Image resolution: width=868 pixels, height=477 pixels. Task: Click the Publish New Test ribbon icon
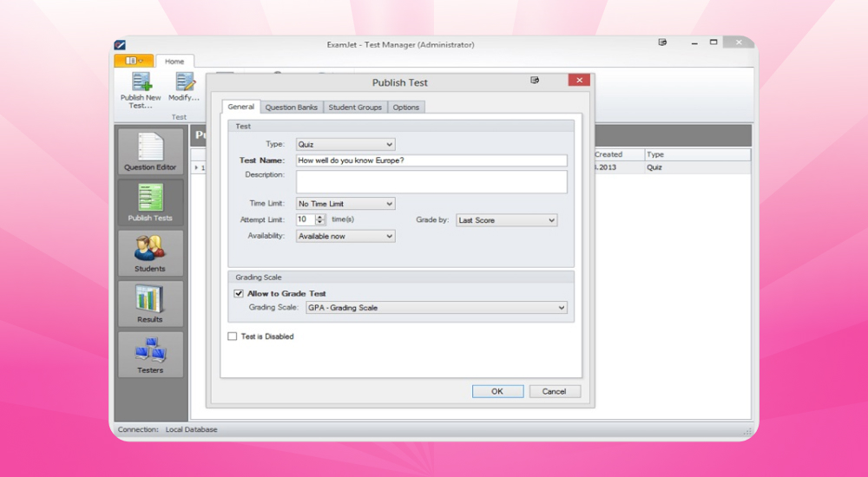pyautogui.click(x=141, y=83)
